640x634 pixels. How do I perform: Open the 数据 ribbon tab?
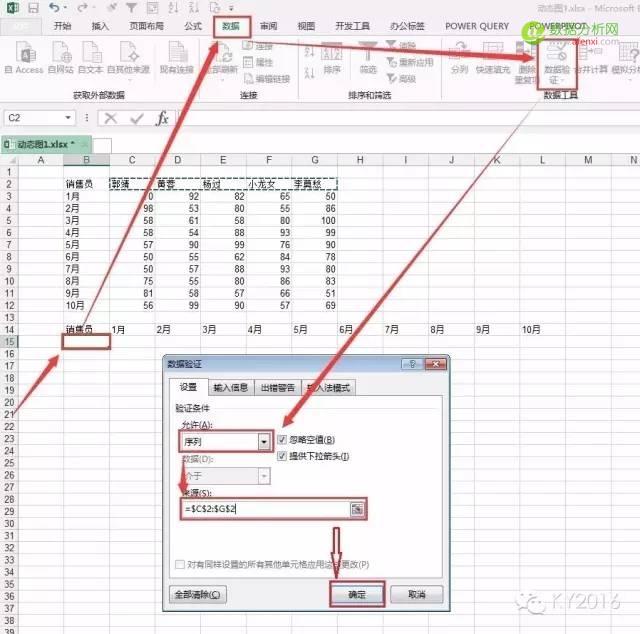coord(231,26)
